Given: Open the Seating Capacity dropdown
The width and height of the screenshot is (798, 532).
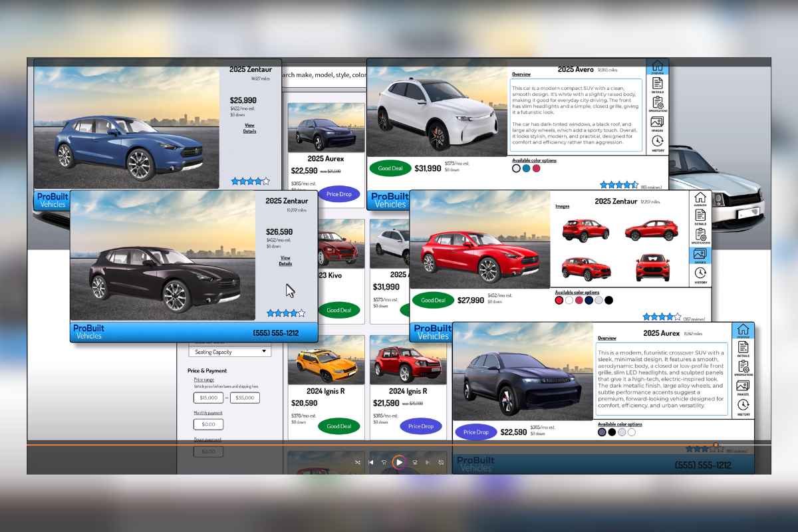Looking at the screenshot, I should coord(229,351).
